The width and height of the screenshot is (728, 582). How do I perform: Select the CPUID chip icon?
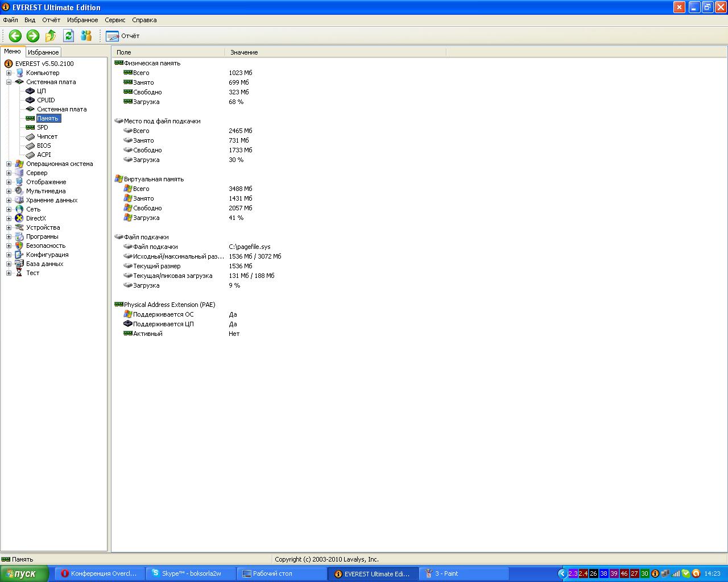click(x=30, y=100)
